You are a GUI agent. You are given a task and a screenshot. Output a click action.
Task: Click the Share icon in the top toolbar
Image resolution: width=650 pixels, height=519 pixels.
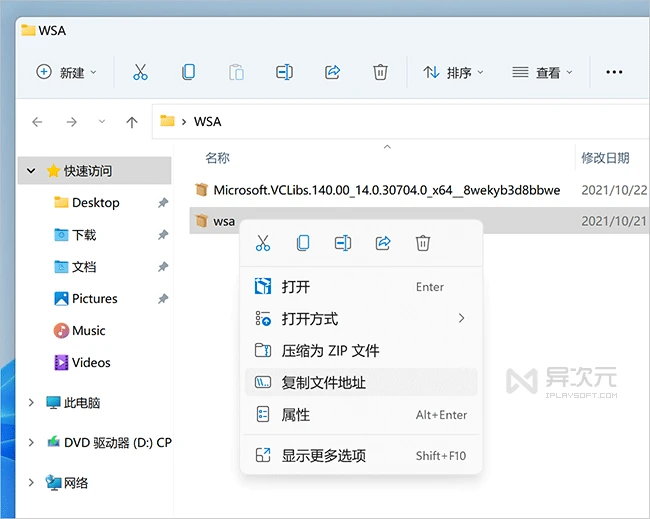click(x=332, y=72)
